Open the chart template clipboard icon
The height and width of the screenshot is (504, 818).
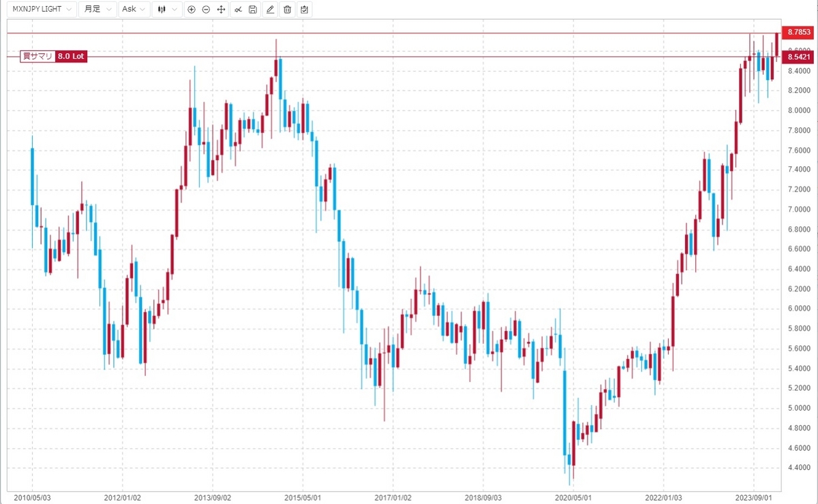[303, 10]
